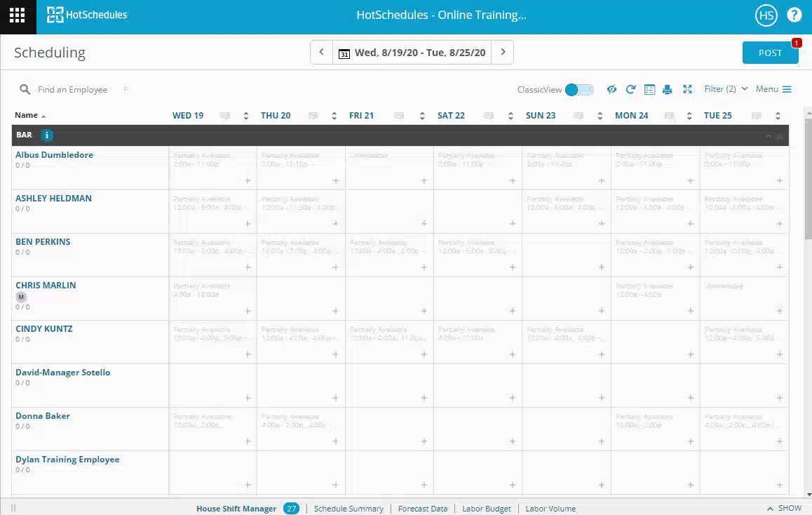Click the BAR section info icon
The width and height of the screenshot is (812, 515).
pyautogui.click(x=47, y=135)
